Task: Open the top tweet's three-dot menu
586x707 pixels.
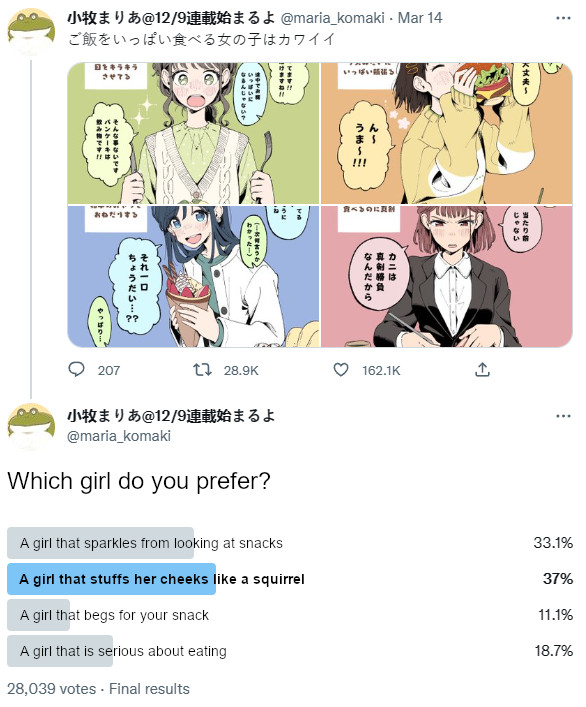Action: tap(563, 18)
